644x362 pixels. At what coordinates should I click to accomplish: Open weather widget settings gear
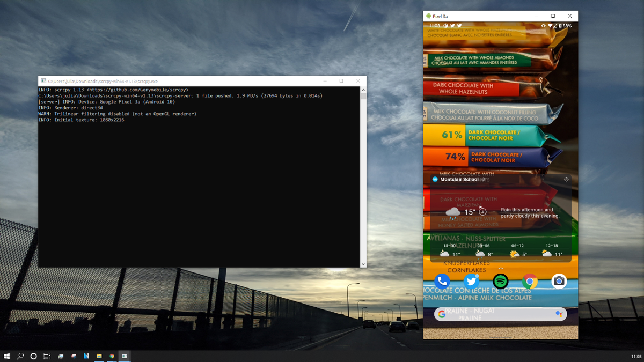(x=566, y=179)
